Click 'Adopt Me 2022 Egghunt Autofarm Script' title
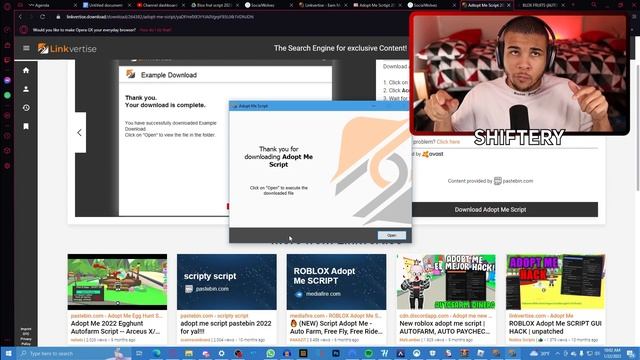The height and width of the screenshot is (360, 640). 116,327
